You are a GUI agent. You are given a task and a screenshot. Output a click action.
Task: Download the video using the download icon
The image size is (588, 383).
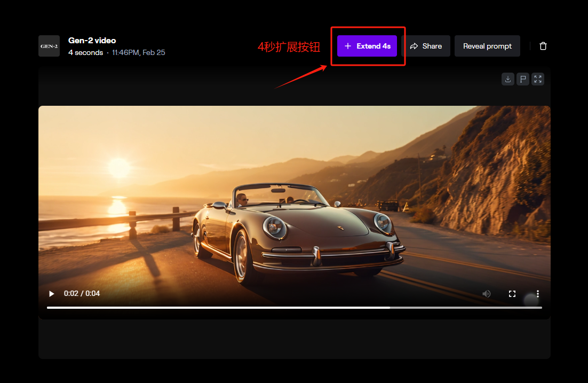tap(508, 79)
